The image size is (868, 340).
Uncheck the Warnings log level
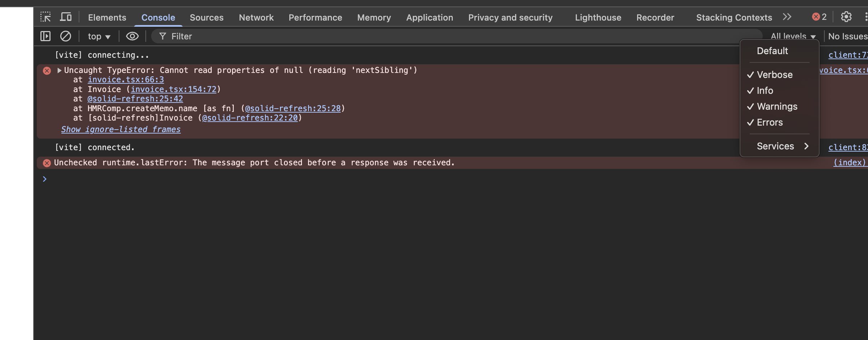[777, 106]
